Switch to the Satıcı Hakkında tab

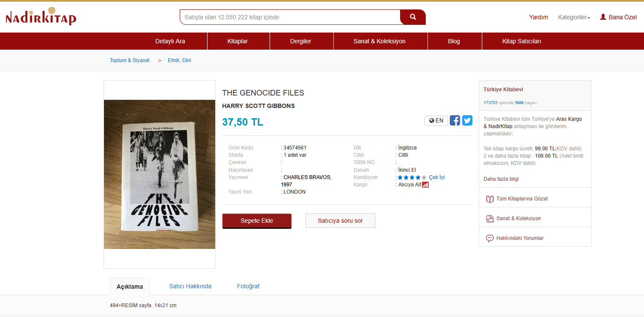(x=190, y=286)
